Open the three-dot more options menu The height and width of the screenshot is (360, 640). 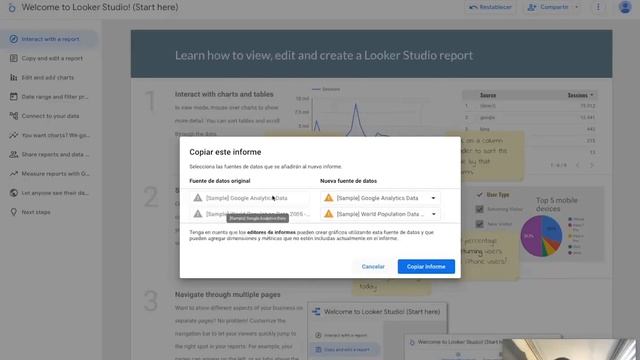(x=598, y=7)
